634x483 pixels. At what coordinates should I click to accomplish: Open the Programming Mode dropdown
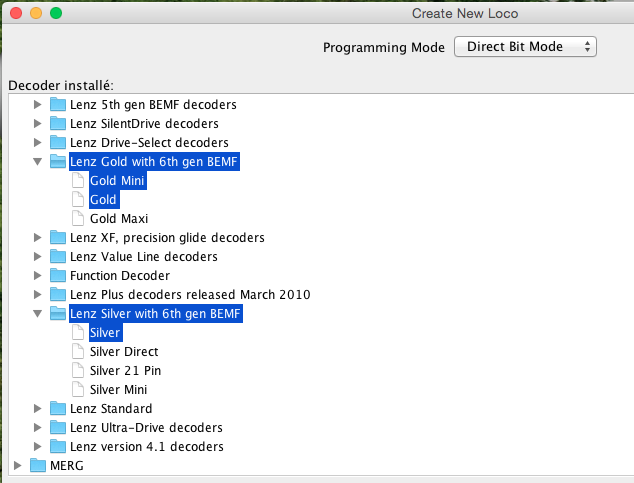(x=525, y=47)
